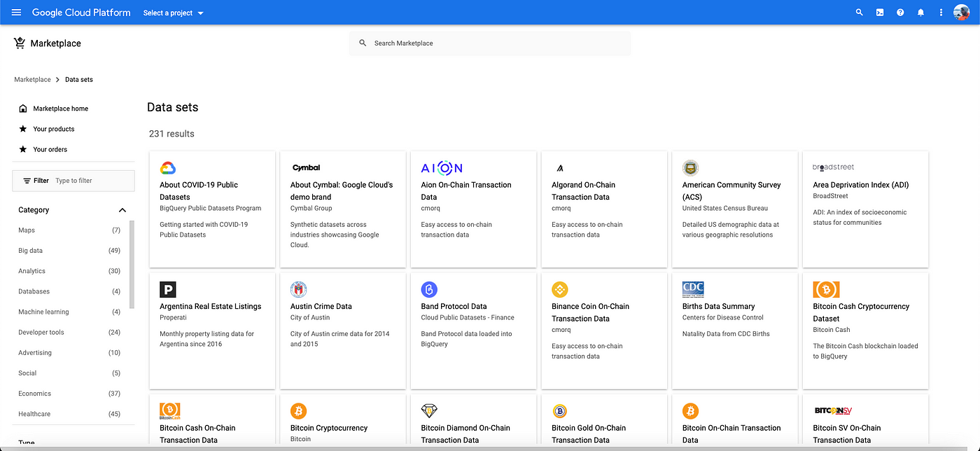980x451 pixels.
Task: Open the Band Protocol Data card
Action: point(473,331)
